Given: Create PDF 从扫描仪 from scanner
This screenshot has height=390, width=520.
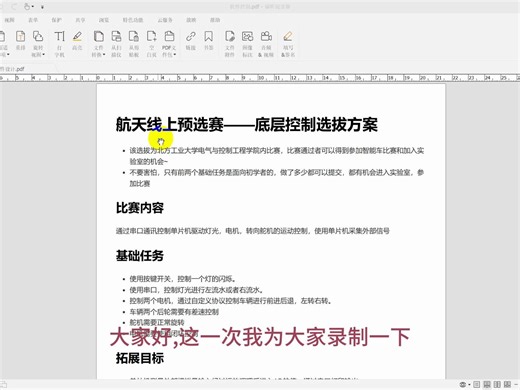Looking at the screenshot, I should (116, 36).
